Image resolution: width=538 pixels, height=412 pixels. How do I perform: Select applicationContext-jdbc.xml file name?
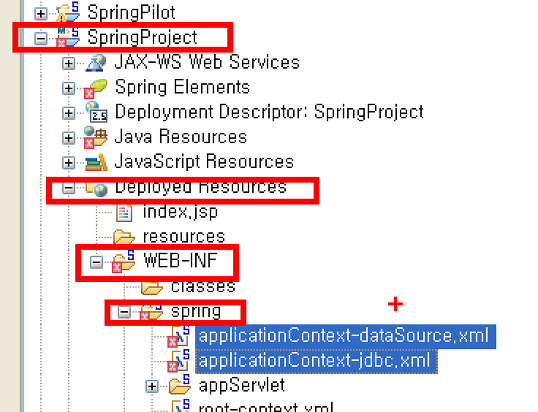click(315, 361)
